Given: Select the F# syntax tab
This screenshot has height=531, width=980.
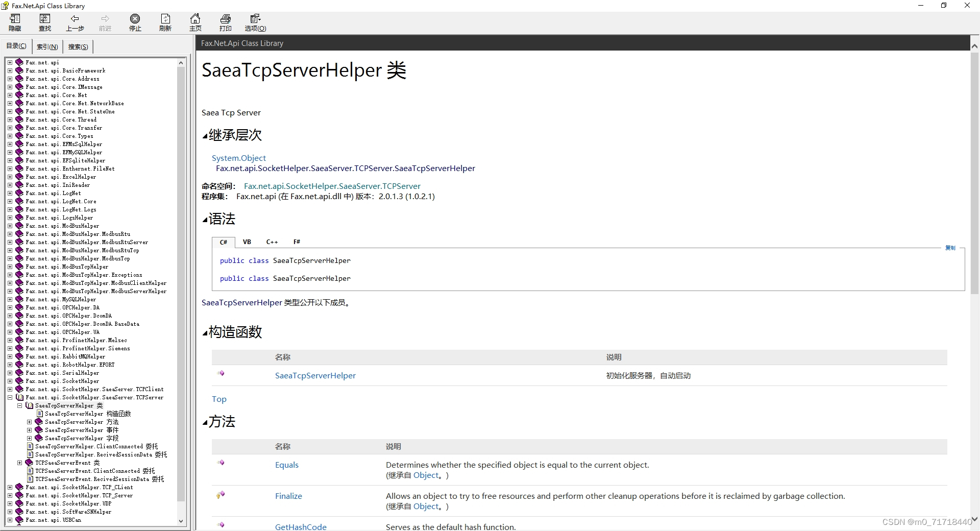Looking at the screenshot, I should tap(297, 242).
